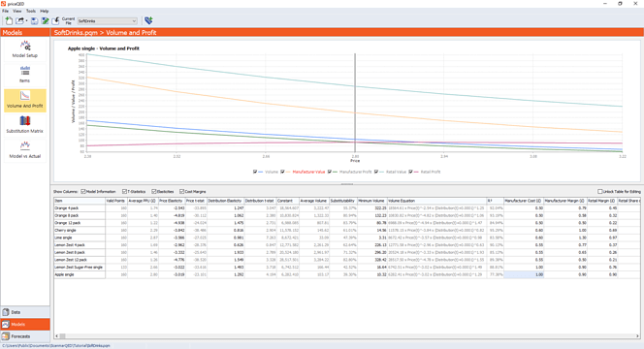The height and width of the screenshot is (349, 644).
Task: Sort by Price Elasticity column header
Action: tap(172, 201)
